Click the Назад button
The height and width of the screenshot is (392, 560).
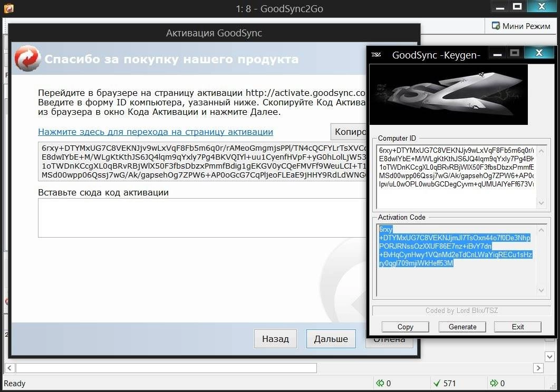click(x=275, y=338)
